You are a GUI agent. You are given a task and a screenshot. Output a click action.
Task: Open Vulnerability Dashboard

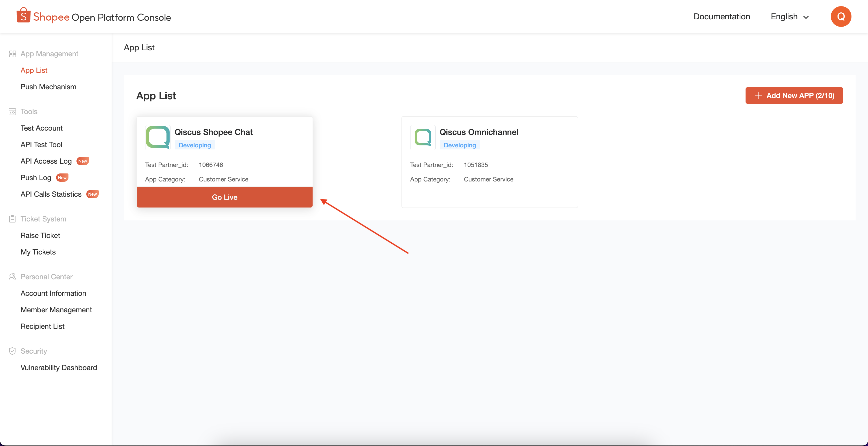[59, 368]
